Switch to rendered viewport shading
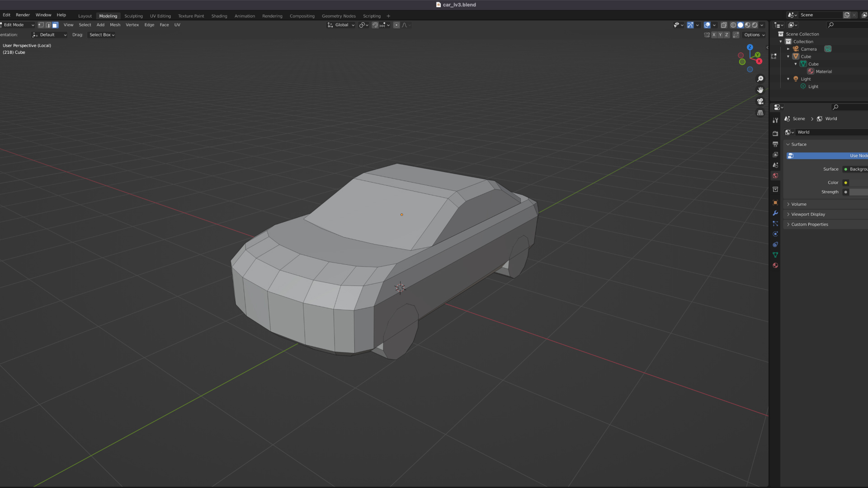Viewport: 868px width, 488px height. [755, 25]
